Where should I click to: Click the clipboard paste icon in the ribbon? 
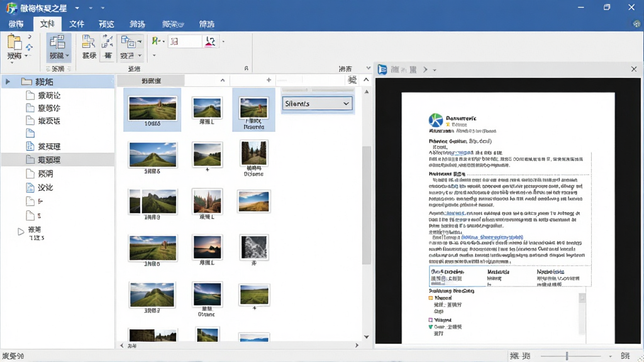(x=14, y=42)
